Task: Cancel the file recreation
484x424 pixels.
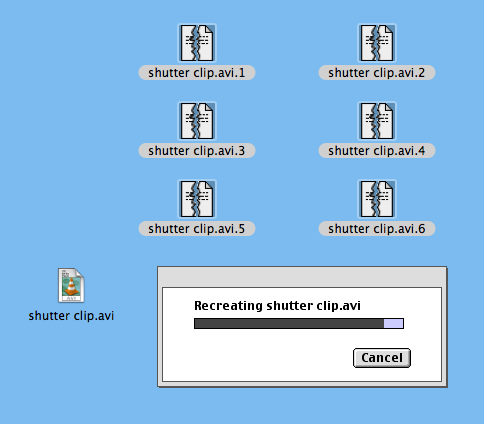Action: click(382, 358)
